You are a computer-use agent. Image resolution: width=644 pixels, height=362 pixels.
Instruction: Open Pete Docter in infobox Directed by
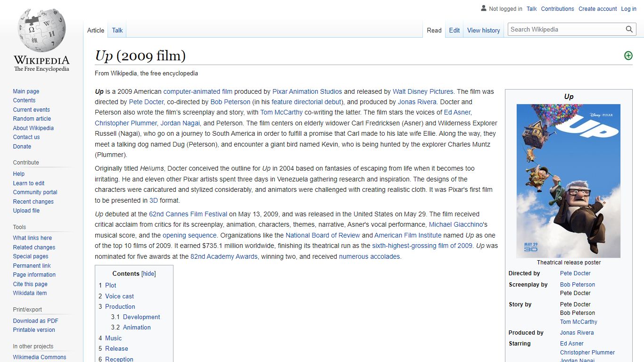575,273
